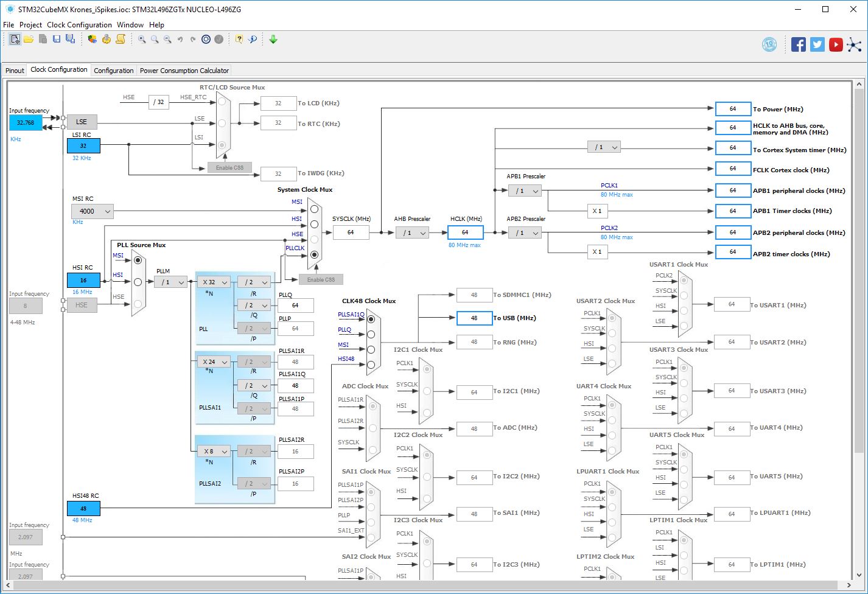Open the Project menu
The image size is (868, 594).
click(x=30, y=25)
